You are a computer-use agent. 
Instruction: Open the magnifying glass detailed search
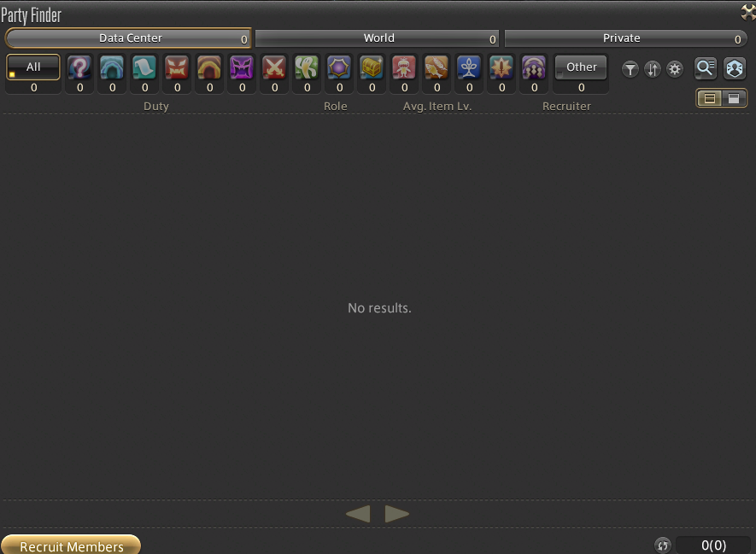point(706,68)
